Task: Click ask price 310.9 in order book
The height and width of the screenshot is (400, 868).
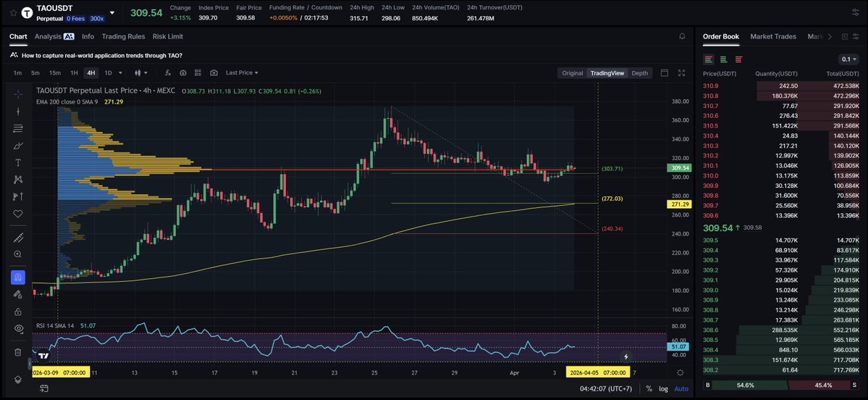Action: click(x=710, y=86)
